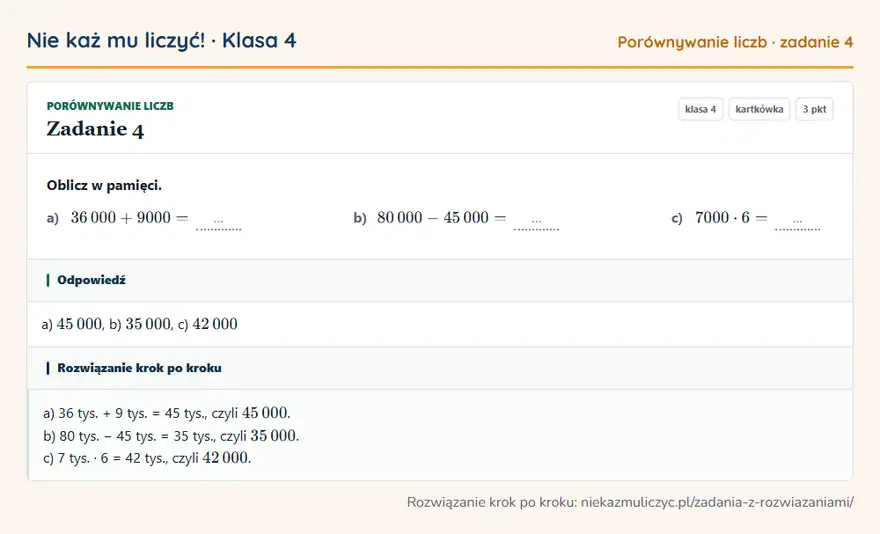Viewport: 880px width, 534px height.
Task: Click the 'klasa 4' tag badge
Action: (700, 109)
